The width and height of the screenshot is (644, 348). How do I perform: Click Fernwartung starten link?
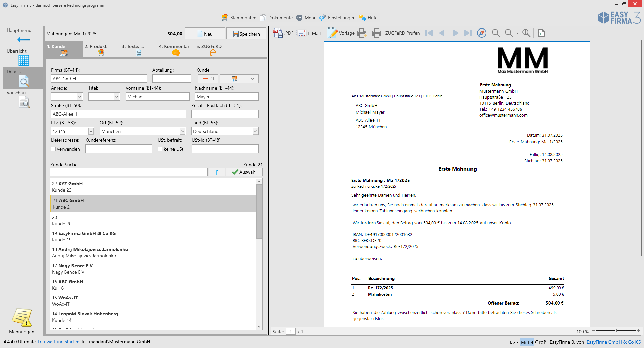pyautogui.click(x=59, y=342)
